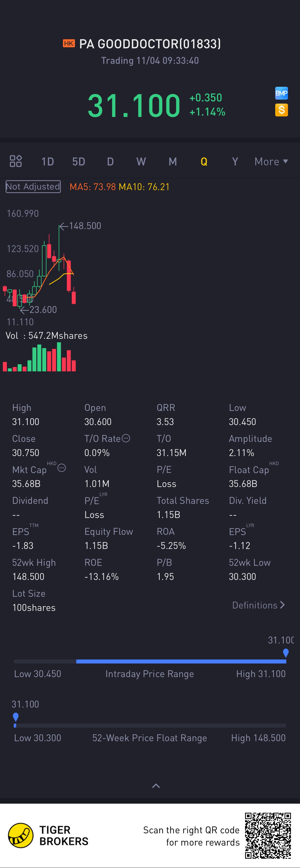Tap the EPS LYR value -1.12
This screenshot has width=300, height=868.
pos(239,546)
